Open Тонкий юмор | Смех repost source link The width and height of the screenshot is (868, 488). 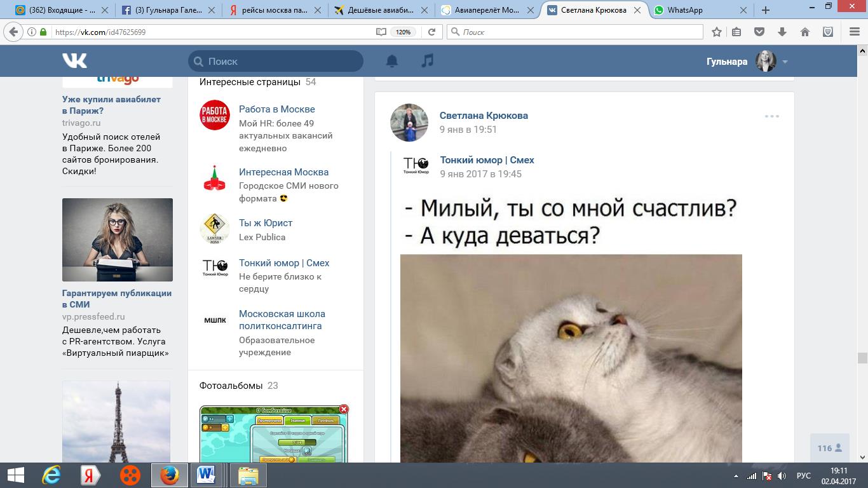click(x=487, y=160)
